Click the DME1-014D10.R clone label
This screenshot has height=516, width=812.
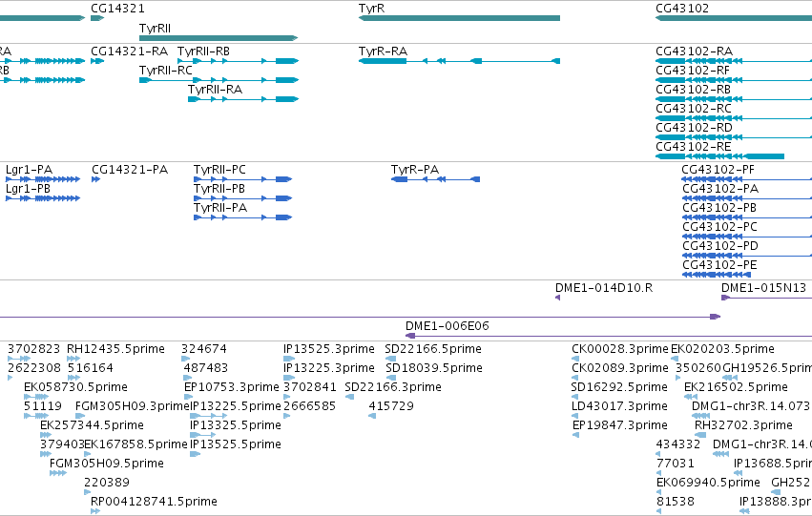[604, 288]
